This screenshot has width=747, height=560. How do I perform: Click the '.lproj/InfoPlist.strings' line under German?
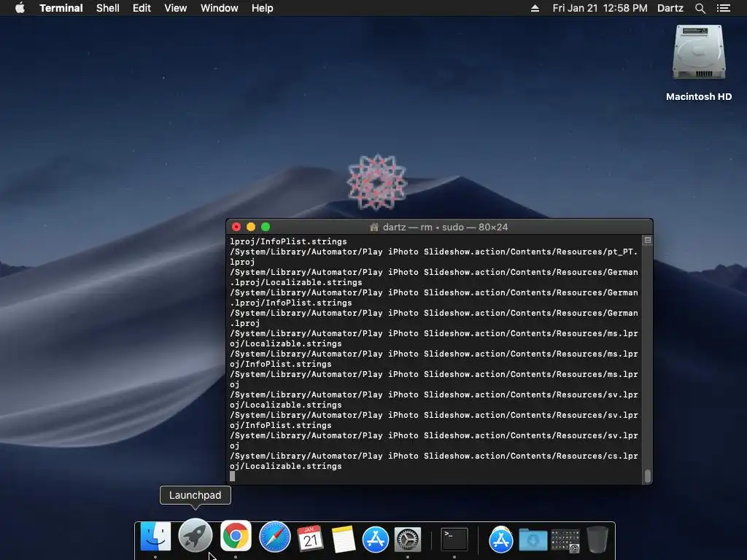point(290,303)
